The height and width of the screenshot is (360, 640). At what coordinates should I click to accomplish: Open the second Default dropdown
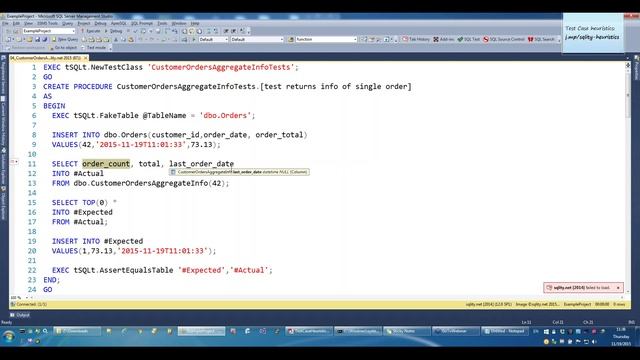[257, 40]
